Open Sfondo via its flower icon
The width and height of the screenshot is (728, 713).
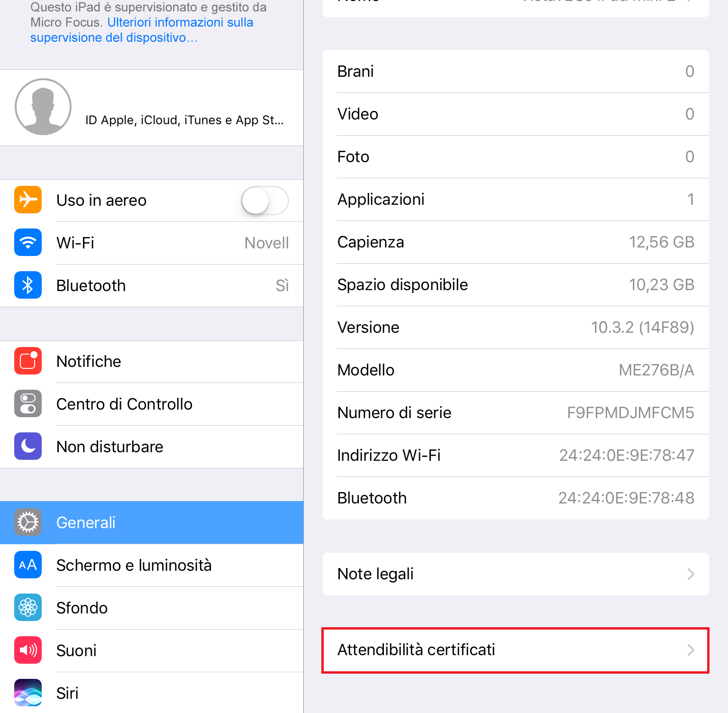click(28, 608)
